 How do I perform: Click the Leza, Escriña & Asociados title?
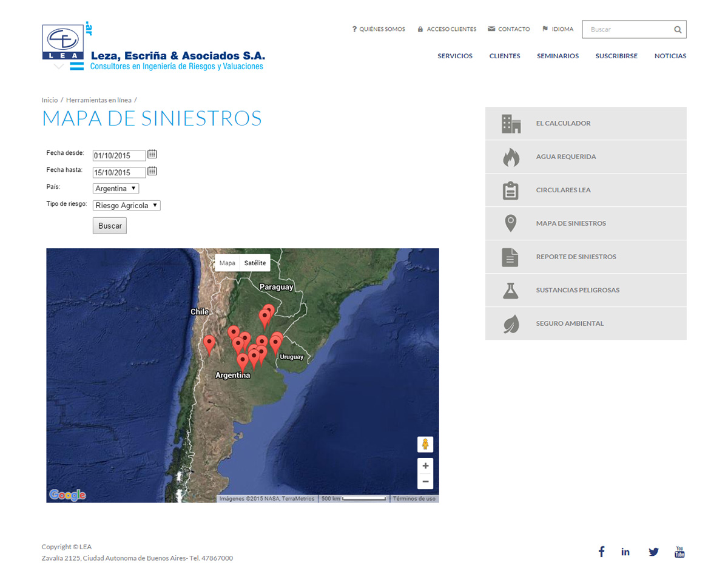(x=178, y=55)
